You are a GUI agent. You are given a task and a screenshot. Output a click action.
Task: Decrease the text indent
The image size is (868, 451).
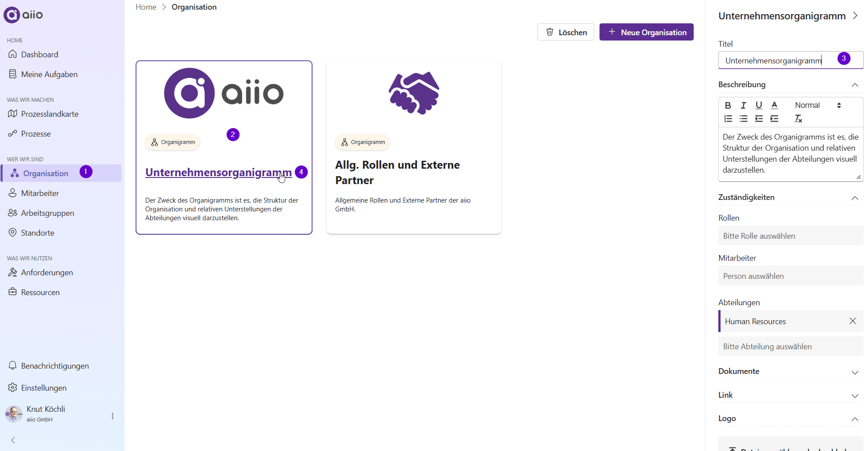(759, 118)
